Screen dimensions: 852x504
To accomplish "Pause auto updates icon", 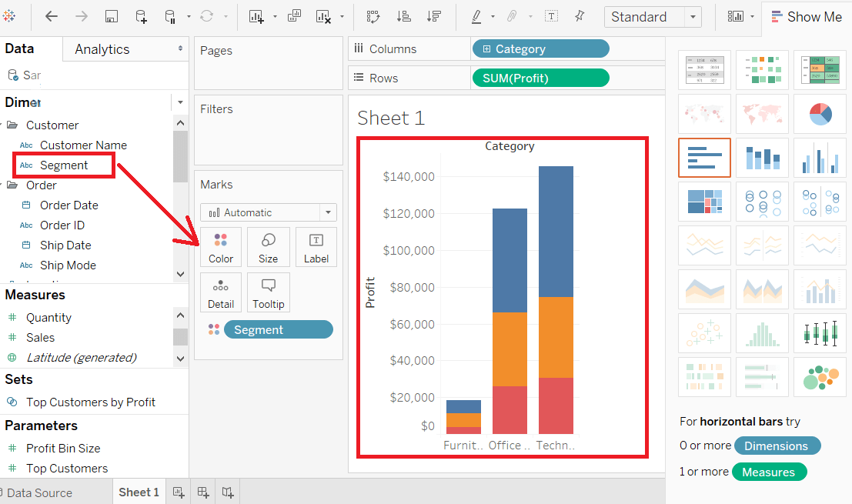I will [170, 17].
